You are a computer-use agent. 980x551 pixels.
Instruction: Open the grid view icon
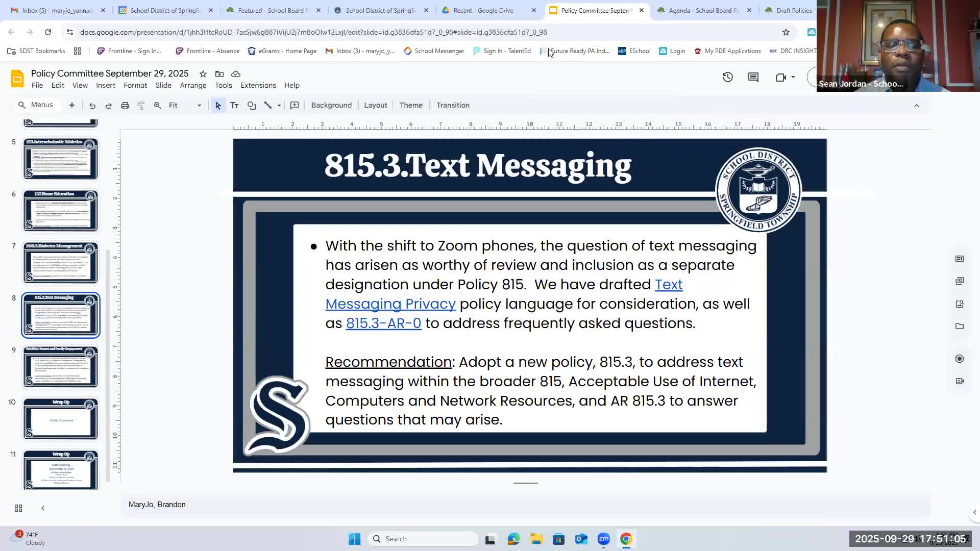[18, 508]
